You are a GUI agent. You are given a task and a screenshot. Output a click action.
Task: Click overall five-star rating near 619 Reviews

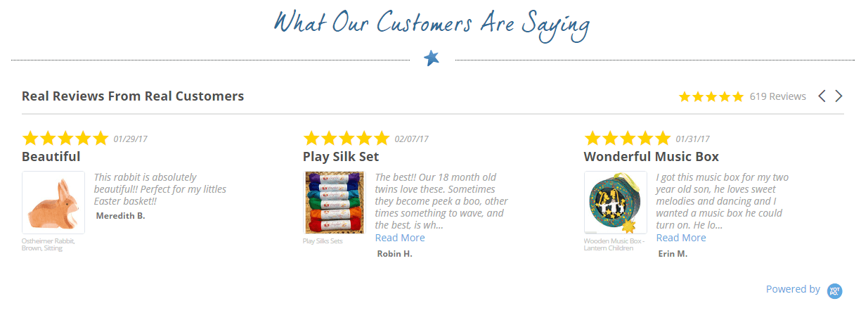pyautogui.click(x=711, y=97)
